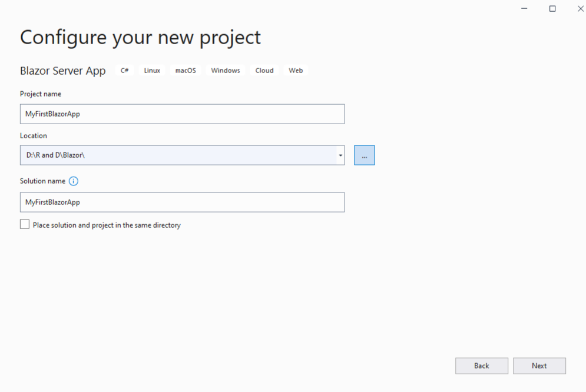Enable placing solution and project in same directory

25,224
